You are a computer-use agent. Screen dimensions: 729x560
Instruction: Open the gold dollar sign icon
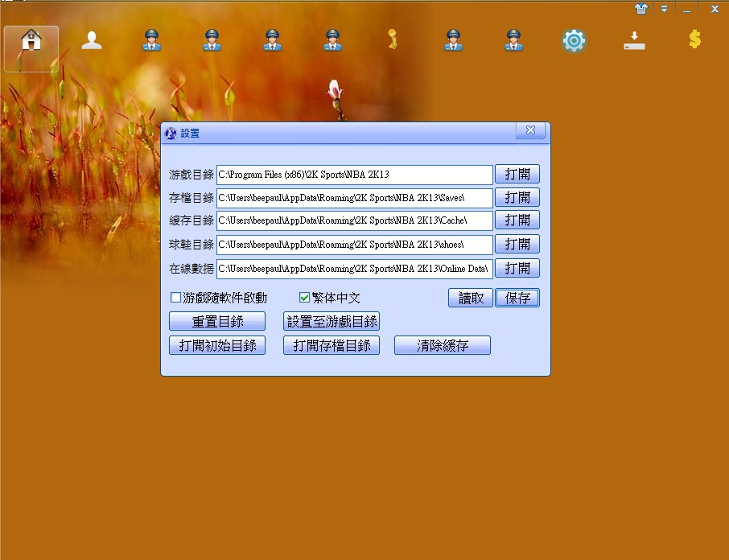click(694, 39)
